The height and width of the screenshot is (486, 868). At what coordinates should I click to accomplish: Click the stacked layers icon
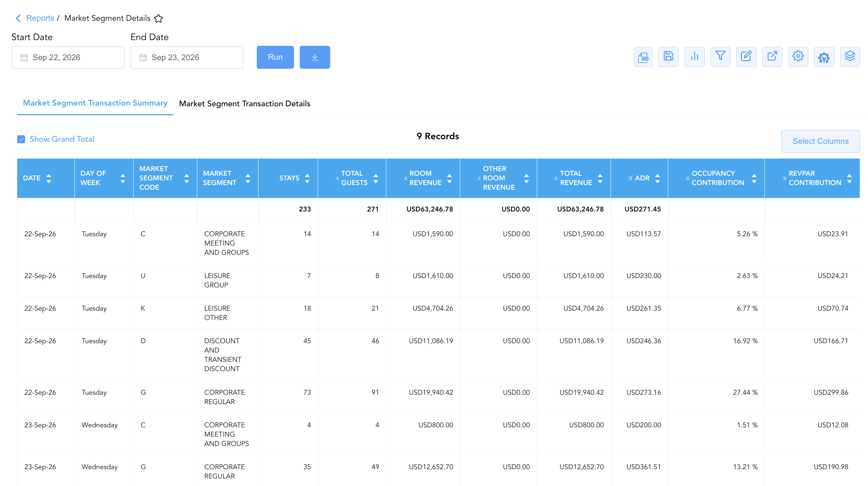850,57
